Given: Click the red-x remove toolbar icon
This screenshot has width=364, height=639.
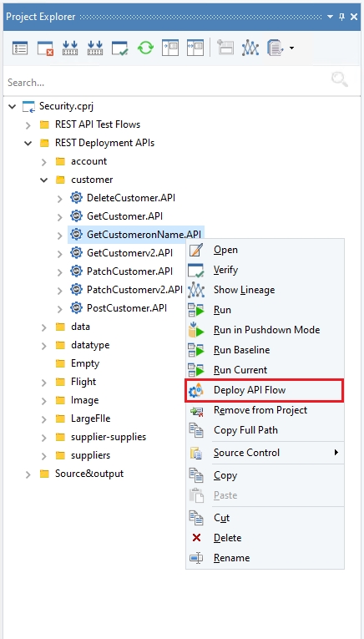Looking at the screenshot, I should [x=45, y=48].
